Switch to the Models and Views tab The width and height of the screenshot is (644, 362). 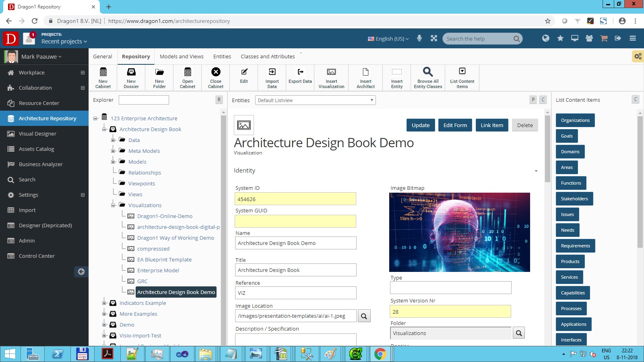182,56
